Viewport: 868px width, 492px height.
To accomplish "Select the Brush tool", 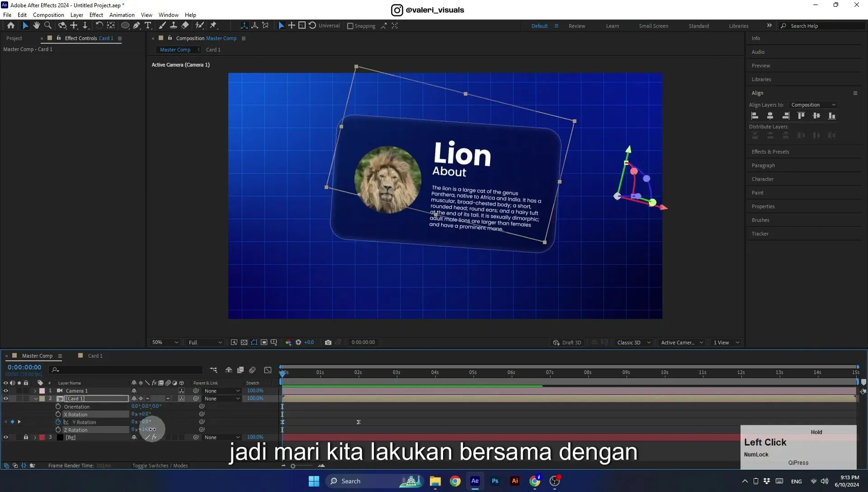I will coord(162,26).
